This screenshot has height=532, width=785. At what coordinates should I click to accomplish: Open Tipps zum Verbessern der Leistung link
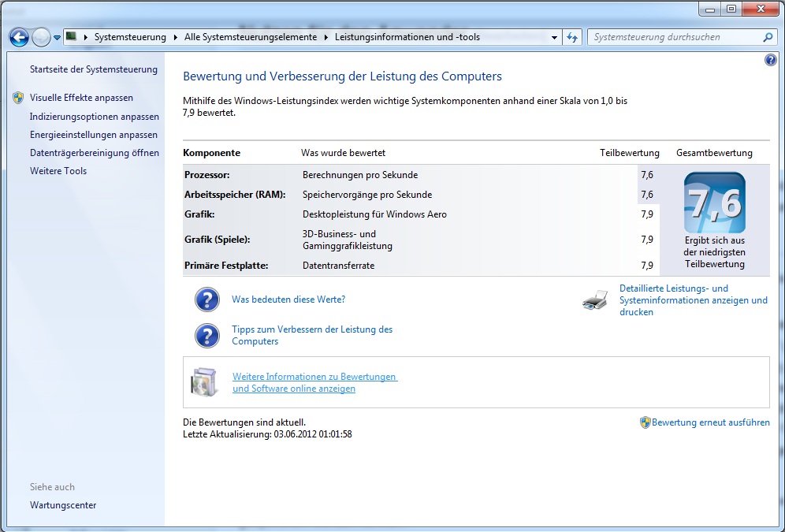[312, 335]
